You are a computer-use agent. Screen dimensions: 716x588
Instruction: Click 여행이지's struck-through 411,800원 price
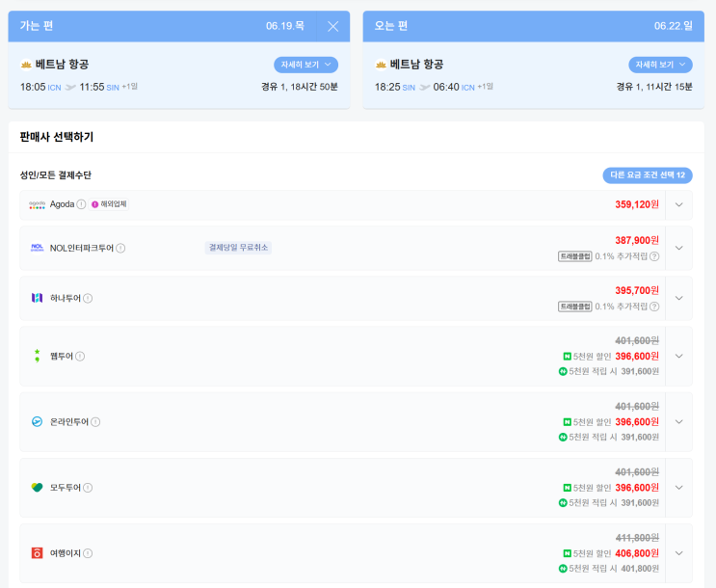click(637, 538)
